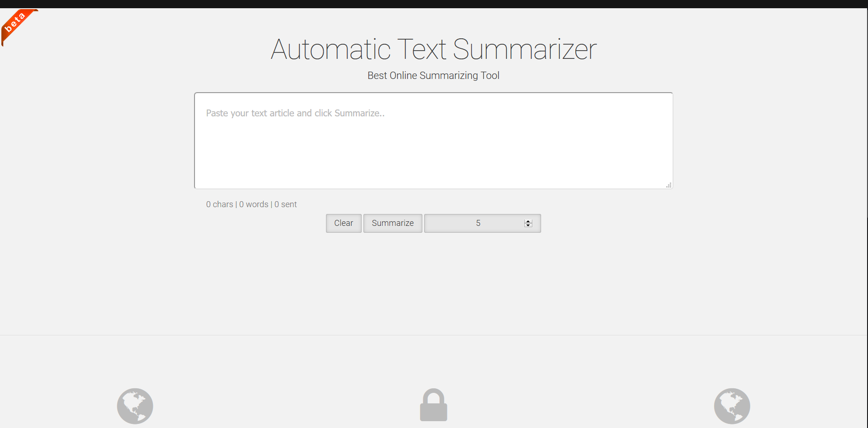
Task: Click the right globe icon
Action: click(x=732, y=406)
